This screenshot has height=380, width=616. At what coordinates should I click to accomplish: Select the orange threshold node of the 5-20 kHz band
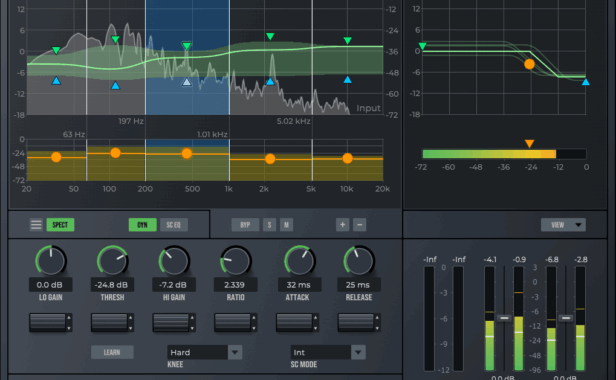pos(347,158)
